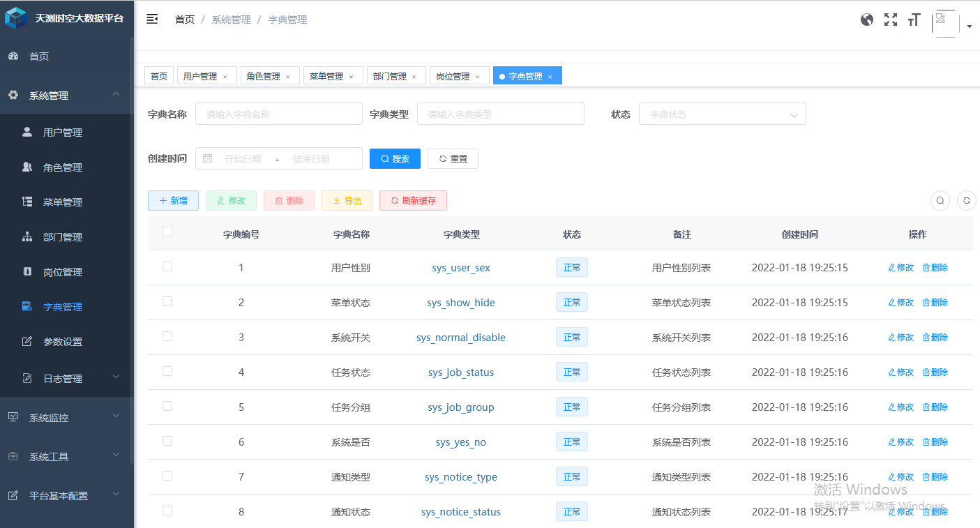The width and height of the screenshot is (980, 528).
Task: Select the header select-all checkbox
Action: pyautogui.click(x=167, y=232)
